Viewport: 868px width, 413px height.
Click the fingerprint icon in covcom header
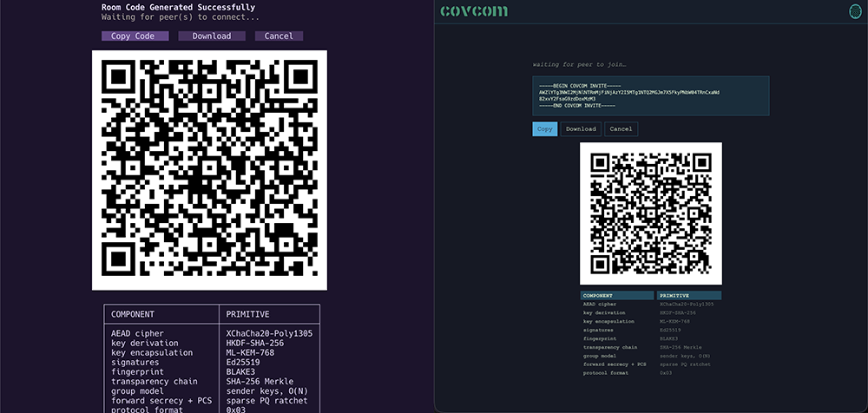(x=855, y=11)
